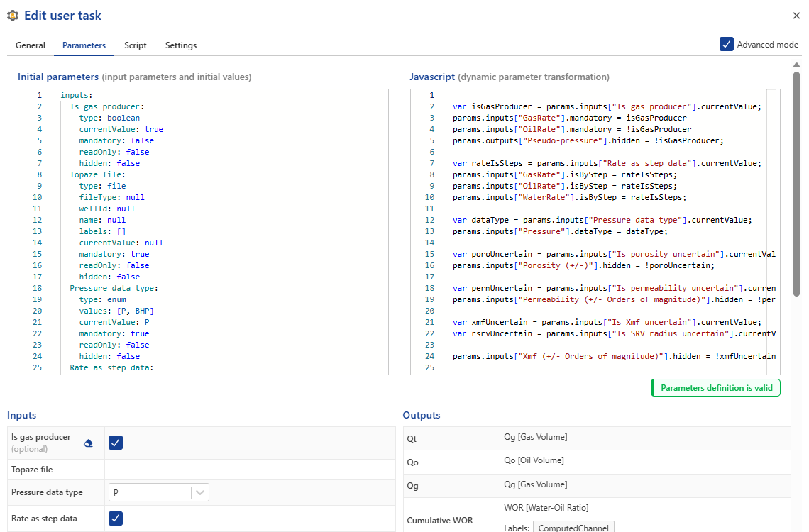
Task: Click the 'values: [P, BHP]' line
Action: [116, 311]
